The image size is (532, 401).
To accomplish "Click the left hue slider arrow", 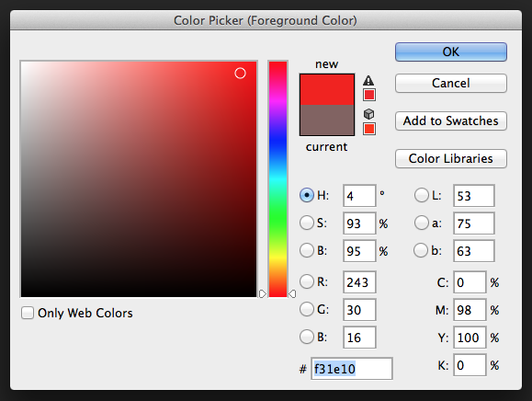I will coord(262,293).
